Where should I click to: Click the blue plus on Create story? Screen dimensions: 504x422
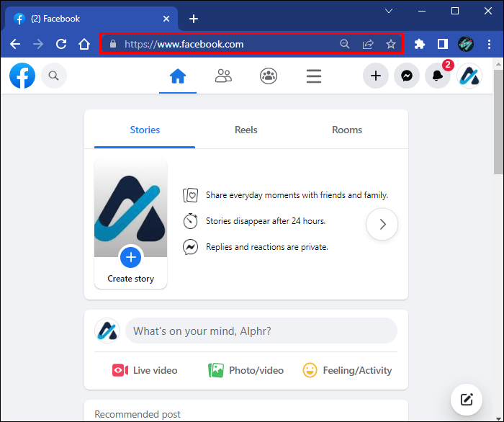[130, 257]
